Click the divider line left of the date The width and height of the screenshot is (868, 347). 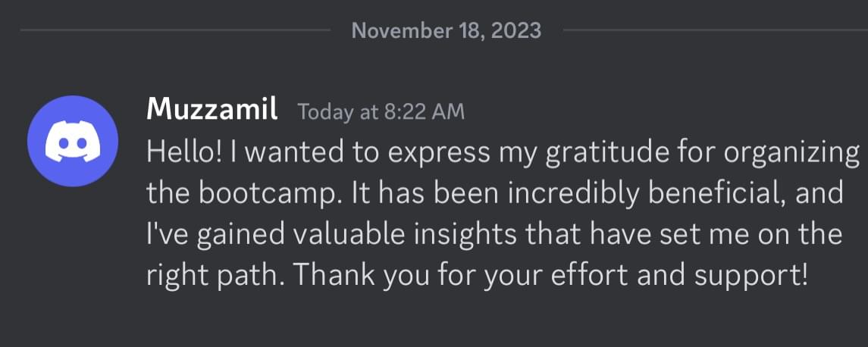[x=174, y=30]
